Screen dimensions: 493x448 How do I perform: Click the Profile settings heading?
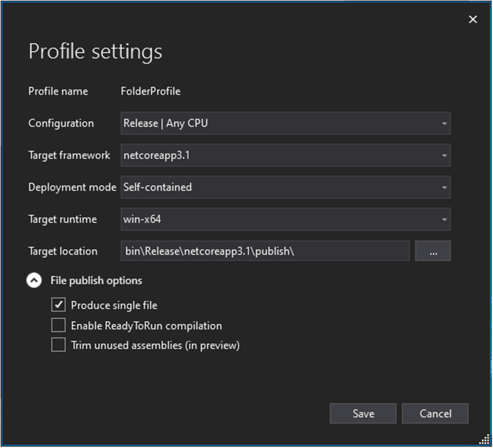pyautogui.click(x=96, y=51)
